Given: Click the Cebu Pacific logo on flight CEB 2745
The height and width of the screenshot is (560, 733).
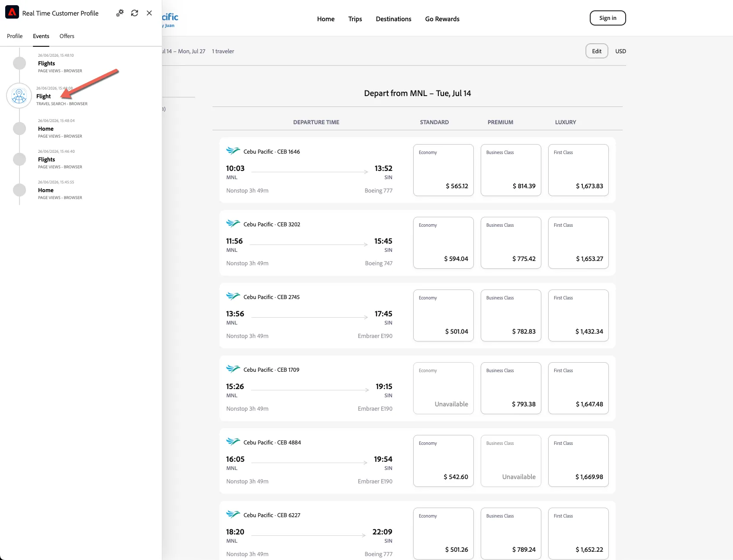Looking at the screenshot, I should [233, 296].
